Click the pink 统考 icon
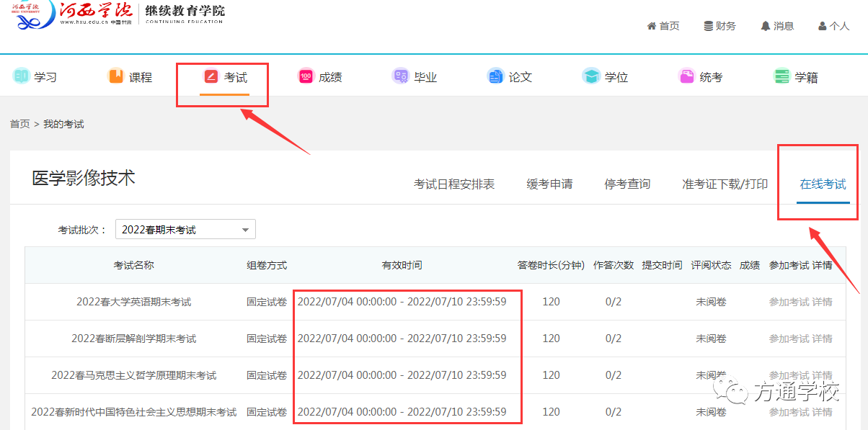Image resolution: width=868 pixels, height=430 pixels. tap(686, 76)
